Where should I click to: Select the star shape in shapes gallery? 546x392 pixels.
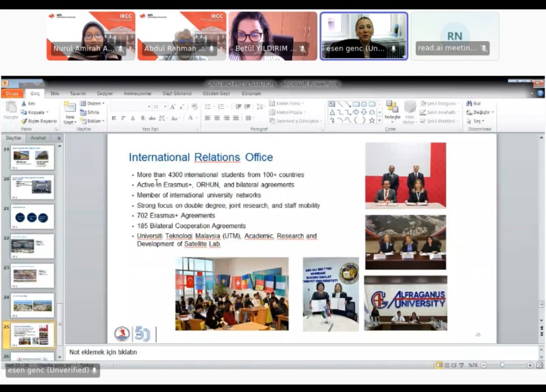pyautogui.click(x=371, y=120)
